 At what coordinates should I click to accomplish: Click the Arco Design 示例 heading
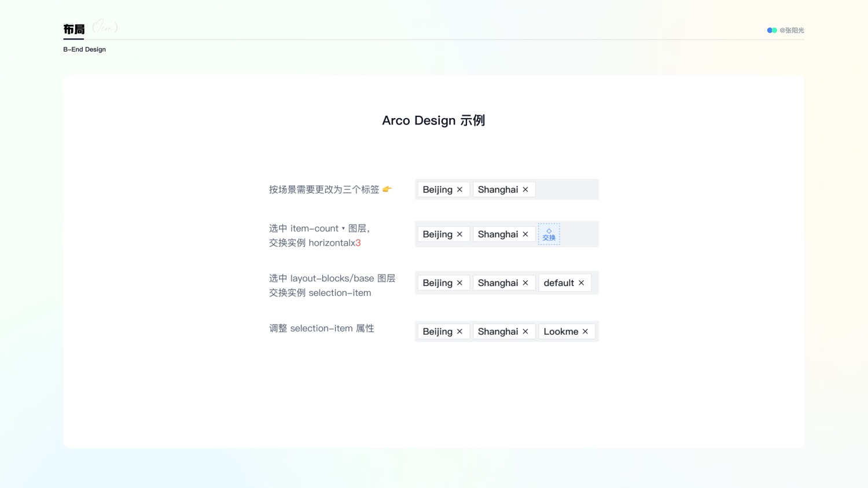pyautogui.click(x=433, y=120)
